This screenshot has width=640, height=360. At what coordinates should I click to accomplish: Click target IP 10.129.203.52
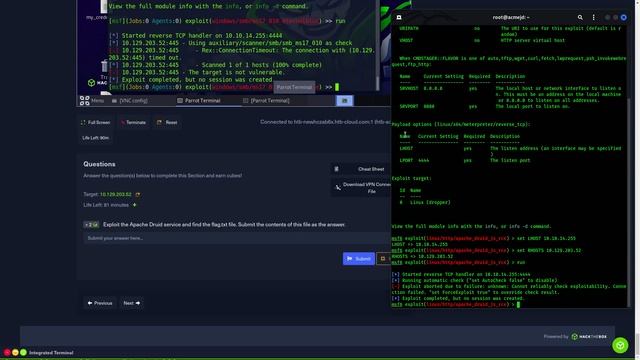coord(116,194)
